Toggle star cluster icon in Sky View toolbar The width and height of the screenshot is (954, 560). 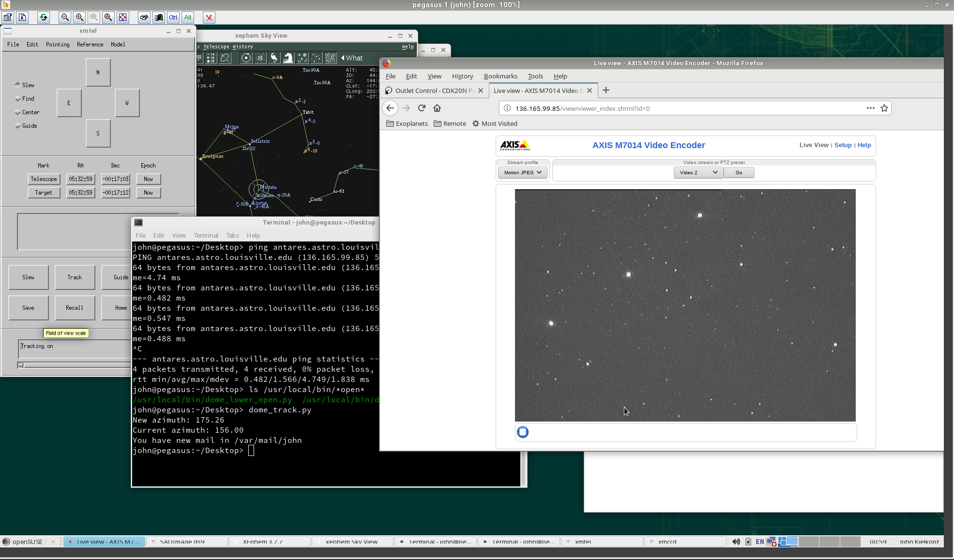pos(260,58)
